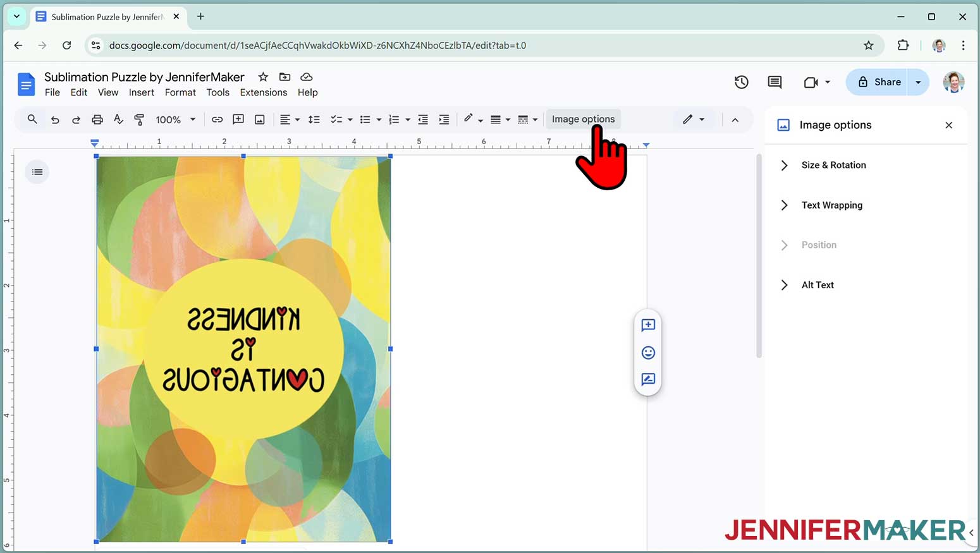
Task: Open the View menu
Action: coord(108,92)
